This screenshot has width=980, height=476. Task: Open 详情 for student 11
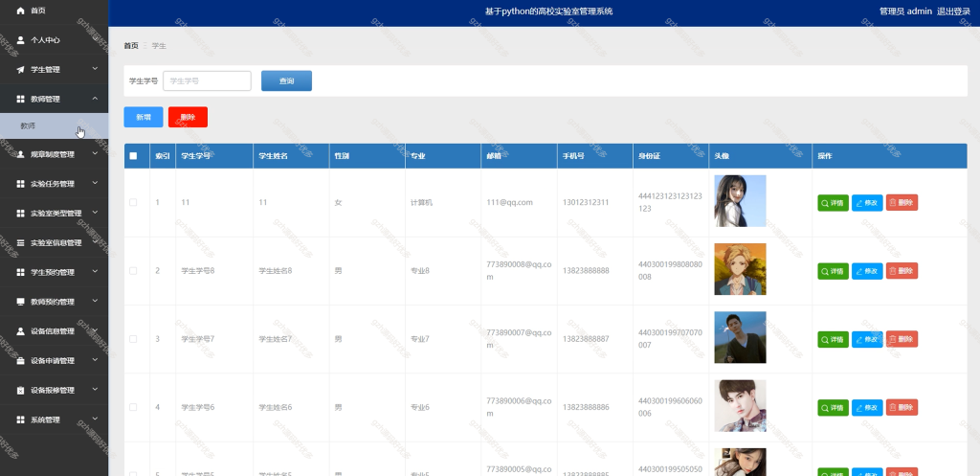(x=834, y=203)
